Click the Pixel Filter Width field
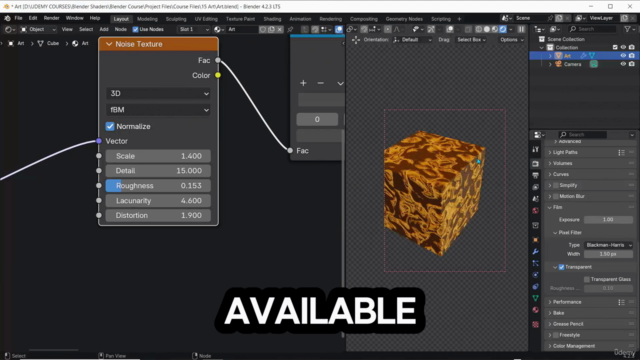 [608, 254]
